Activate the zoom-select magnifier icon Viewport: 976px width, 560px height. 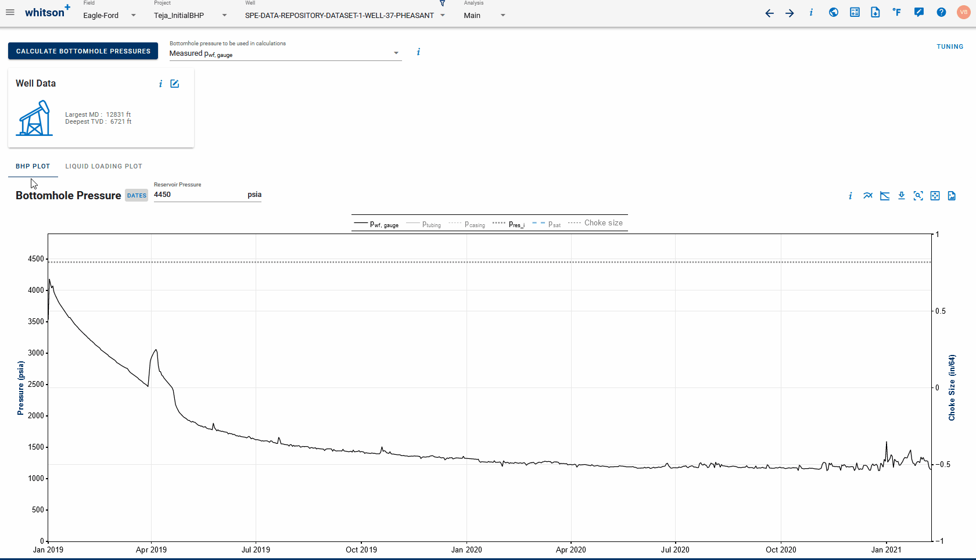point(918,196)
